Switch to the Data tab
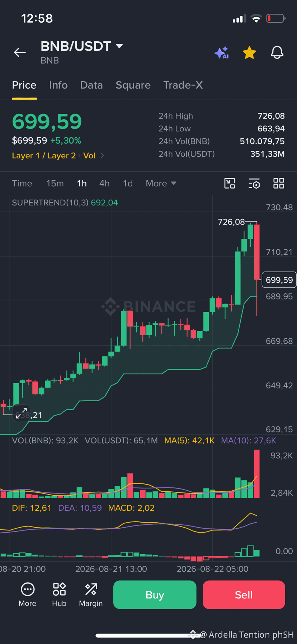The height and width of the screenshot is (644, 297). (91, 85)
